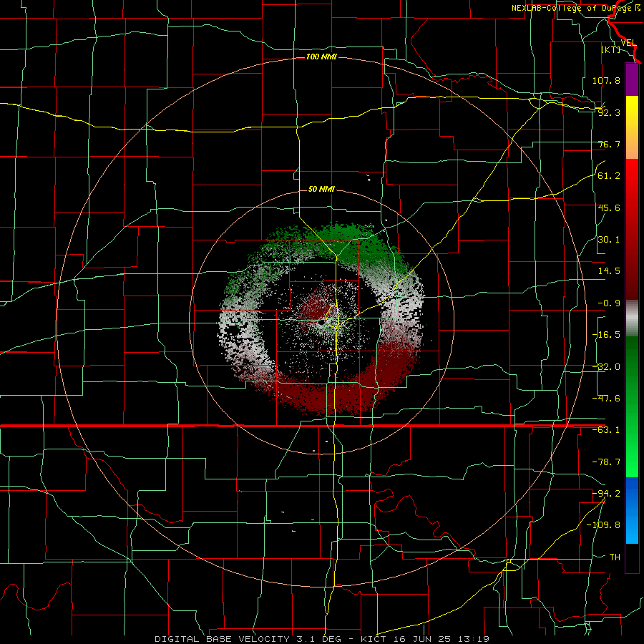Click the -94.2 legend value
The image size is (644, 644).
click(606, 494)
